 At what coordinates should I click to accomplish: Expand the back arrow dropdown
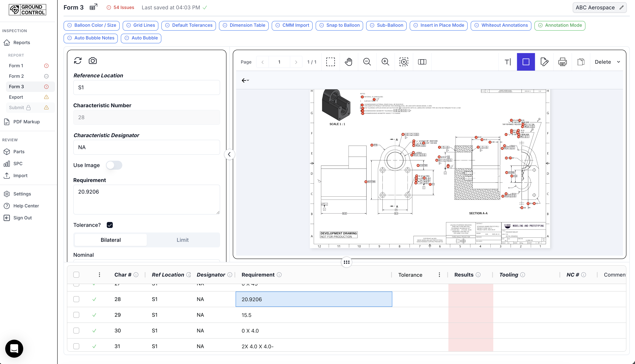[x=245, y=80]
